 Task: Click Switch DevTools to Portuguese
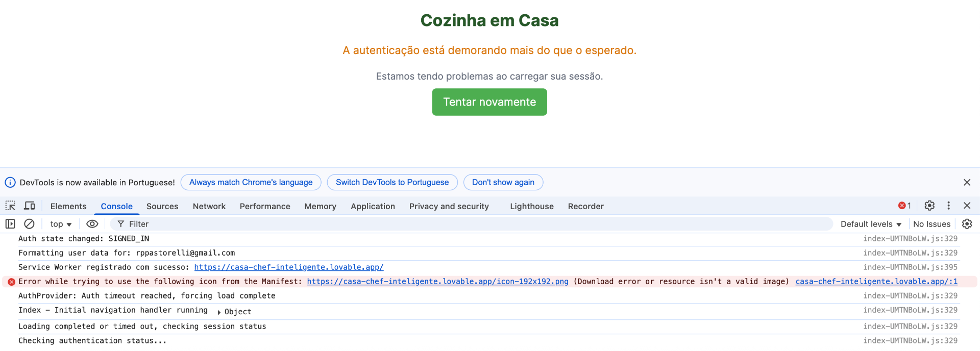[x=392, y=182]
